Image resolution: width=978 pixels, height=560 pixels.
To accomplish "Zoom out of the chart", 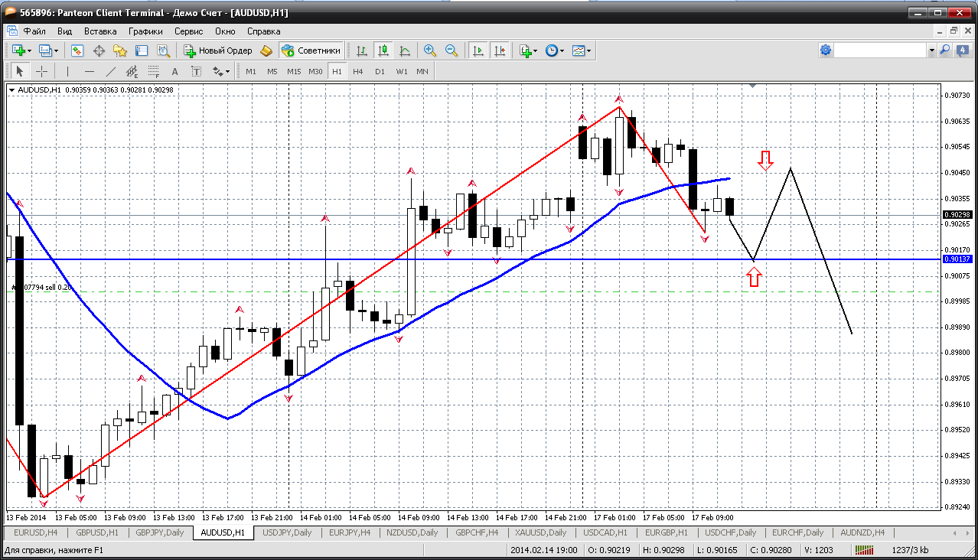I will (x=452, y=50).
